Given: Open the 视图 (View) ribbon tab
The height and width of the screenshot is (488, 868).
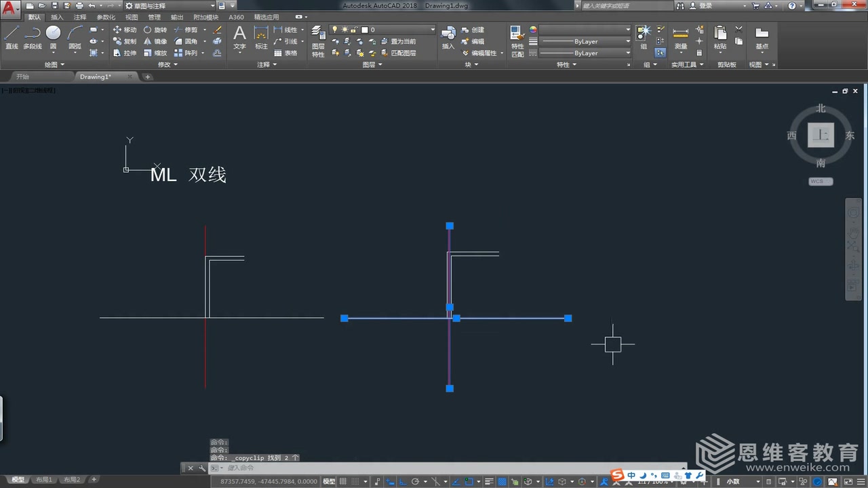Looking at the screenshot, I should tap(132, 17).
